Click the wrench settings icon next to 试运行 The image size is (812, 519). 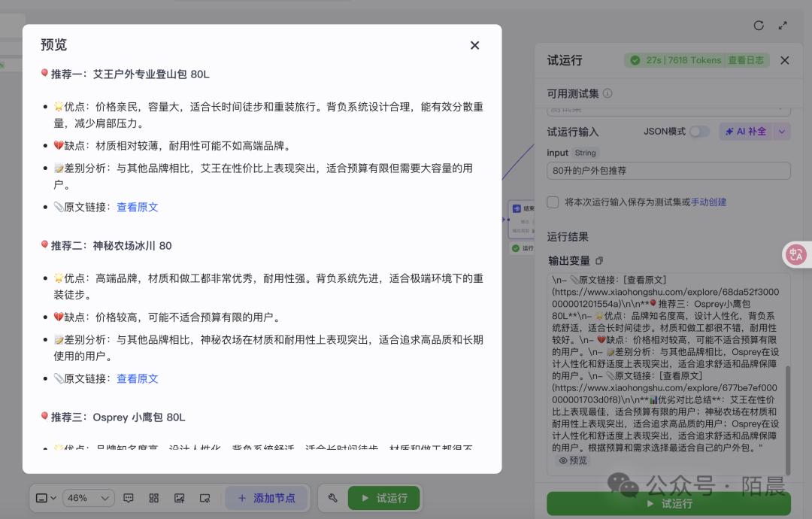tap(332, 497)
